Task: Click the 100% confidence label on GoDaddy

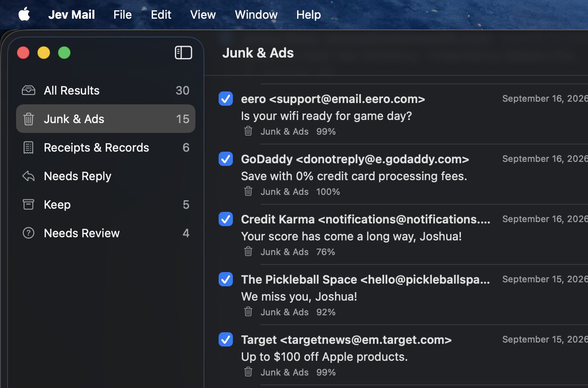Action: (x=328, y=192)
